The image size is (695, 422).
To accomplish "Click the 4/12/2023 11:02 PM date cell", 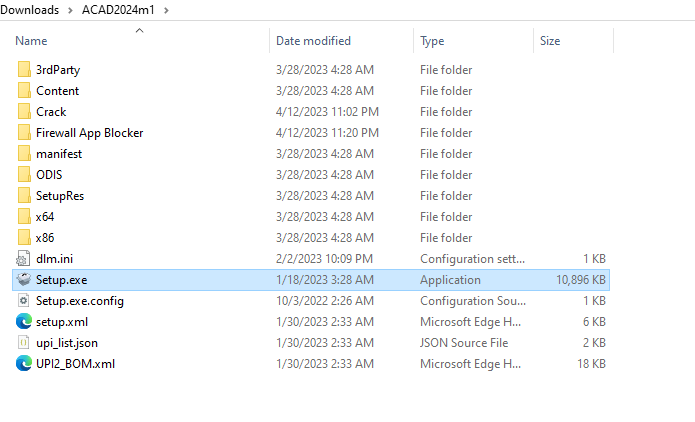I will coord(327,112).
